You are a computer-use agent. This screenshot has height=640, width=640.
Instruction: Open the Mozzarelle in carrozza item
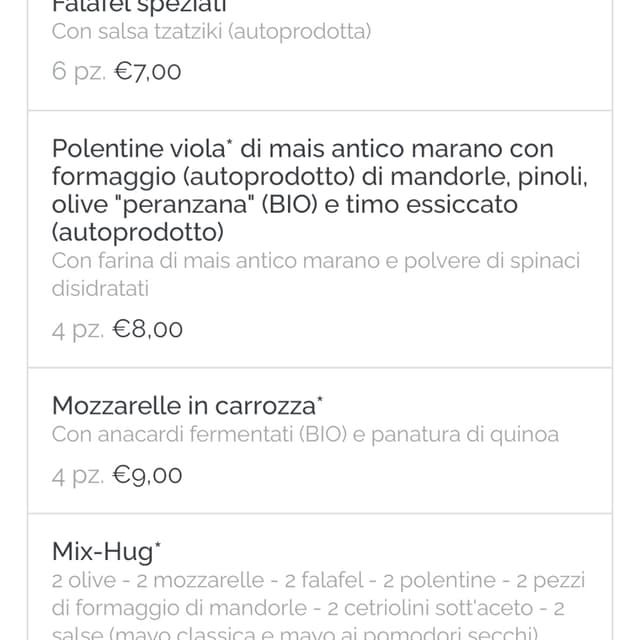tap(320, 440)
